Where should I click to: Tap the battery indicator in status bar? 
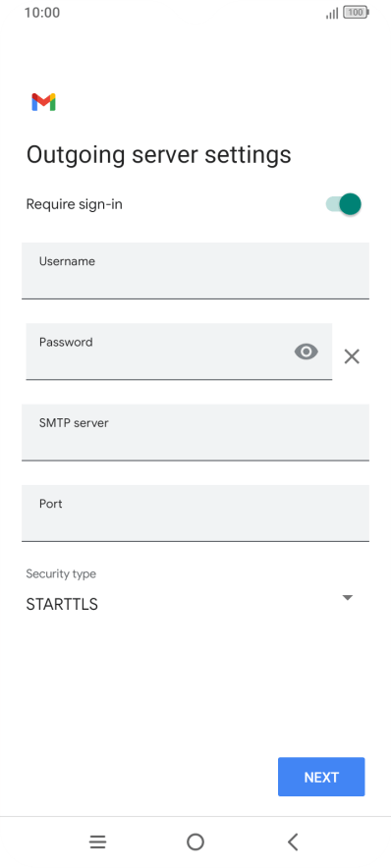pyautogui.click(x=356, y=12)
